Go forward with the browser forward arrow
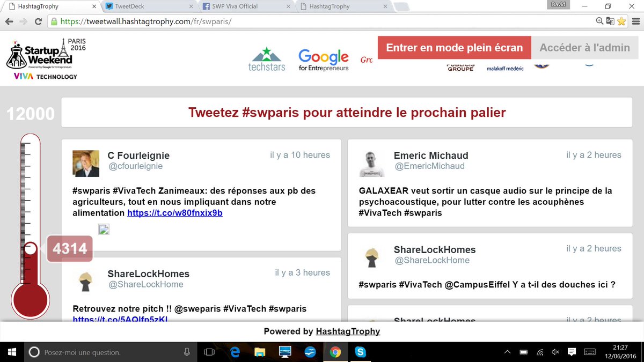Image resolution: width=644 pixels, height=362 pixels. click(x=23, y=21)
